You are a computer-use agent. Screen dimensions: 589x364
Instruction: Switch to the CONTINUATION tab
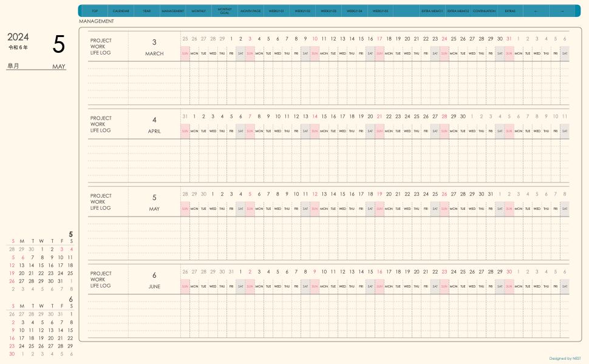[484, 11]
